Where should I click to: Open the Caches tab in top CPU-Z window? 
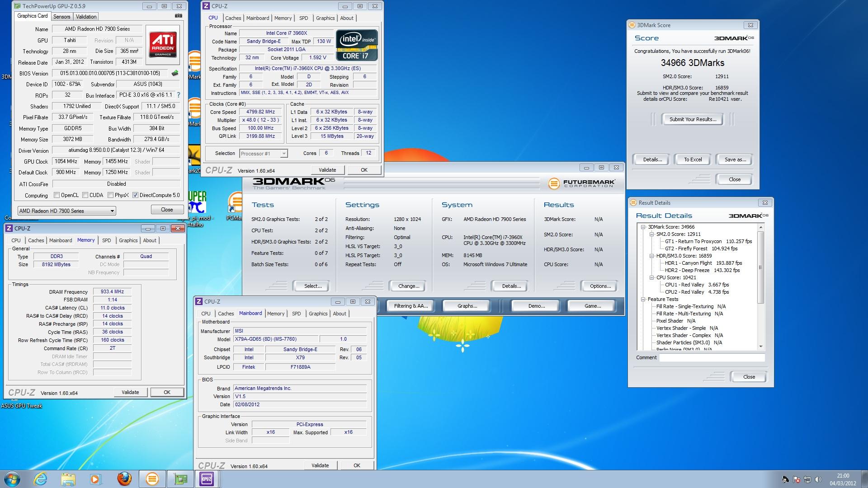tap(233, 19)
